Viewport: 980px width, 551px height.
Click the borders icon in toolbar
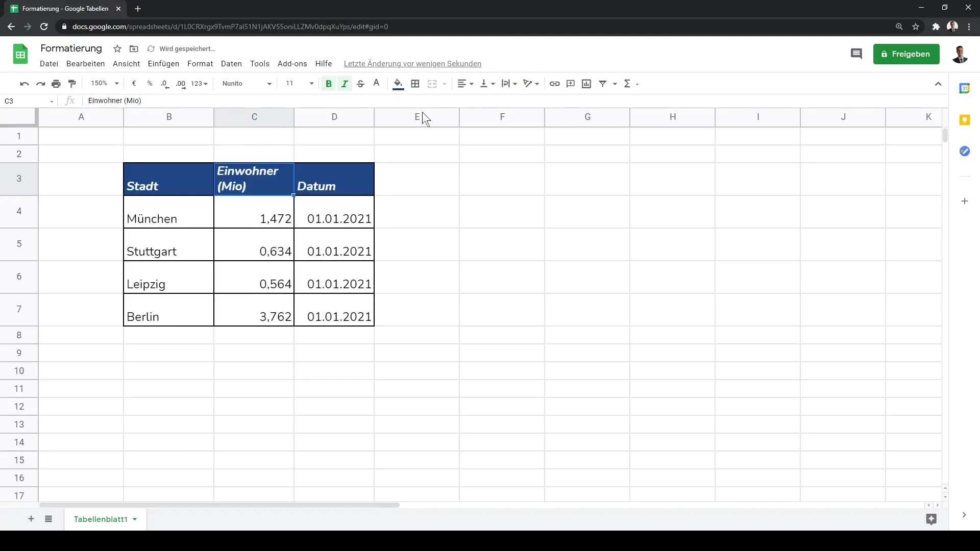click(x=415, y=84)
